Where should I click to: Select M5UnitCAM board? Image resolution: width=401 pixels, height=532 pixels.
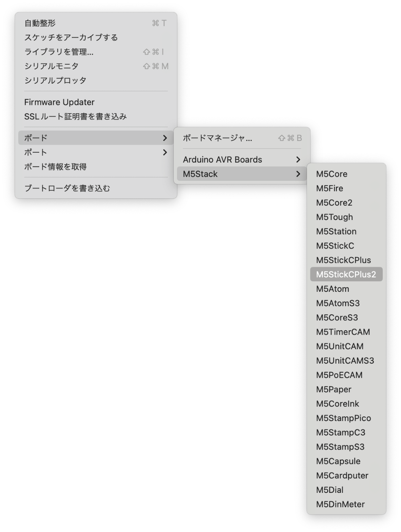(346, 346)
